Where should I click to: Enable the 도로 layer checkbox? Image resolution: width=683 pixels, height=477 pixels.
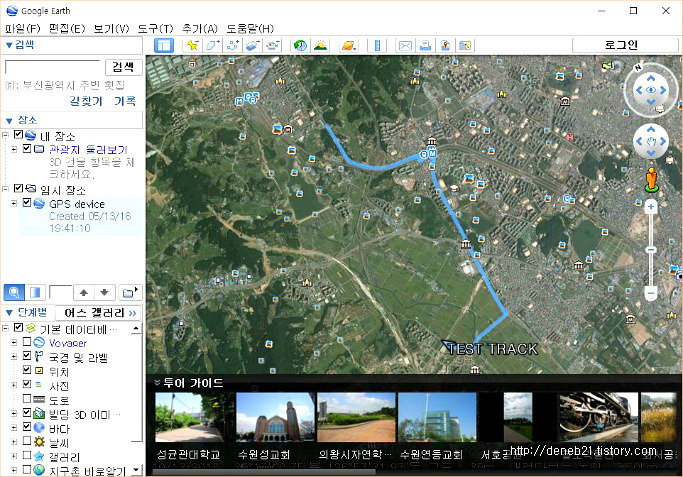(x=27, y=399)
